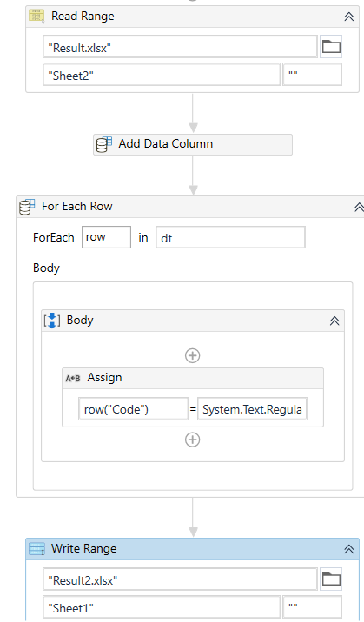Screen dimensions: 364x622
Task: Collapse the Body sequence
Action: point(334,321)
